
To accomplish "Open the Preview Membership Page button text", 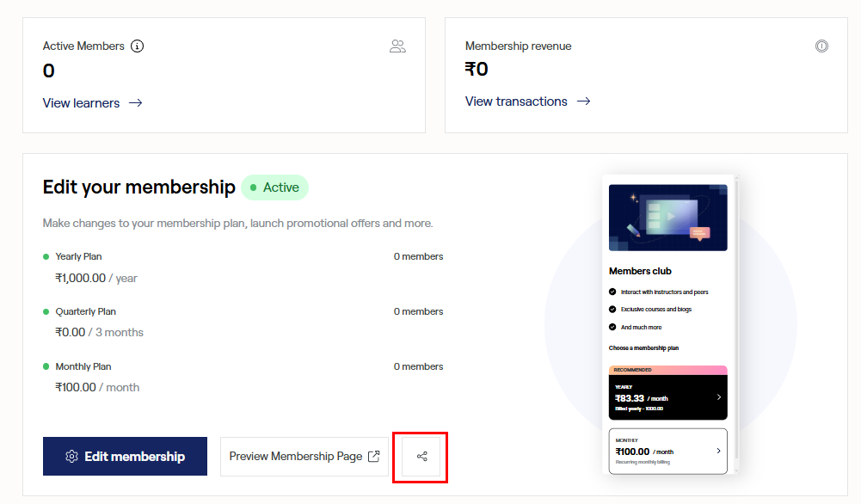I will tap(295, 457).
